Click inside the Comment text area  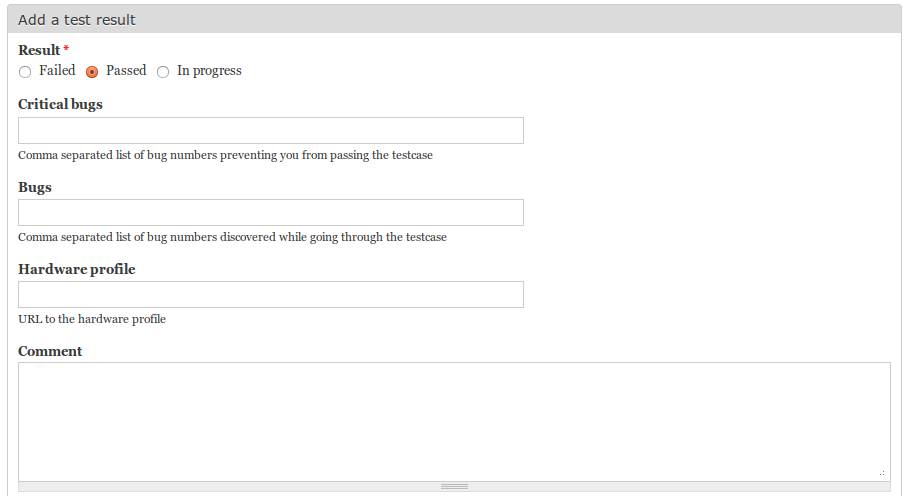pyautogui.click(x=454, y=421)
